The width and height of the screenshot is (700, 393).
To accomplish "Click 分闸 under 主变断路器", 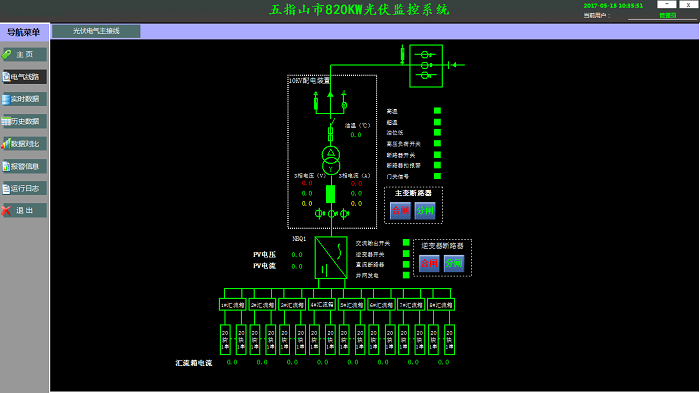I will click(425, 210).
